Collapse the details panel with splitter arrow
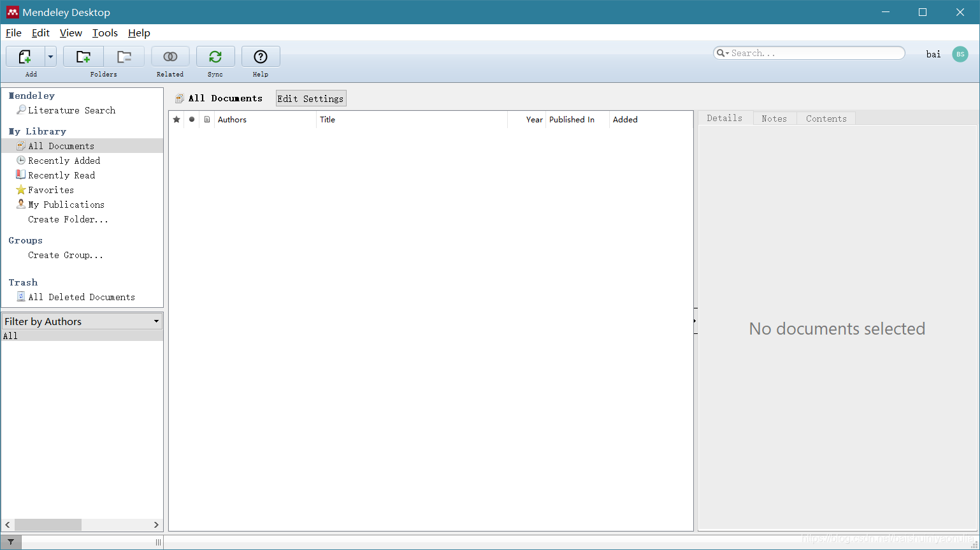980x550 pixels. click(x=695, y=321)
